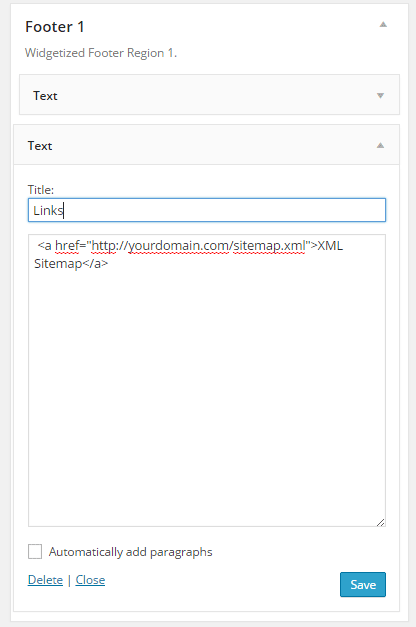Image resolution: width=416 pixels, height=627 pixels.
Task: Click the underlined href attribute word in the textarea
Action: click(x=67, y=246)
